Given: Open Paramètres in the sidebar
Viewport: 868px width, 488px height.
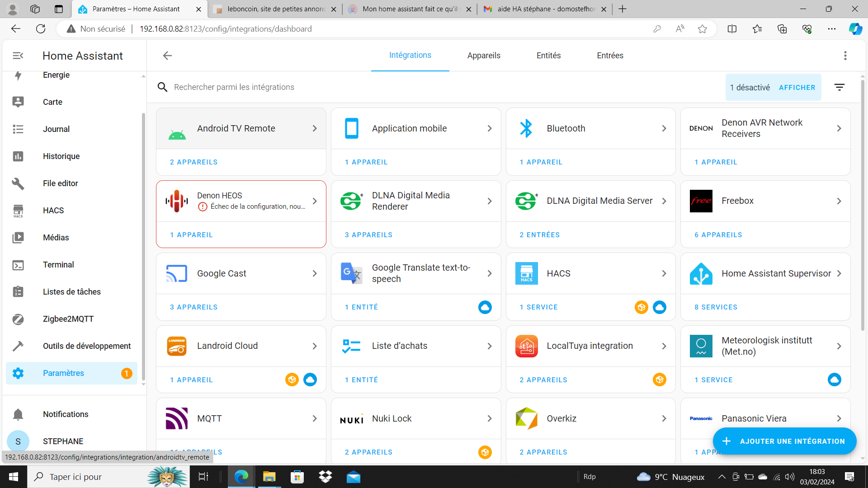Looking at the screenshot, I should point(71,373).
